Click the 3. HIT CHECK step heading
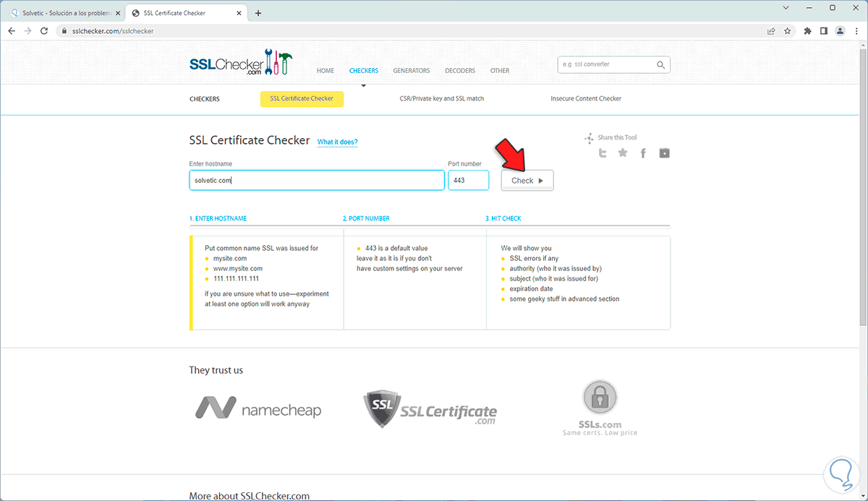Image resolution: width=868 pixels, height=501 pixels. 503,218
